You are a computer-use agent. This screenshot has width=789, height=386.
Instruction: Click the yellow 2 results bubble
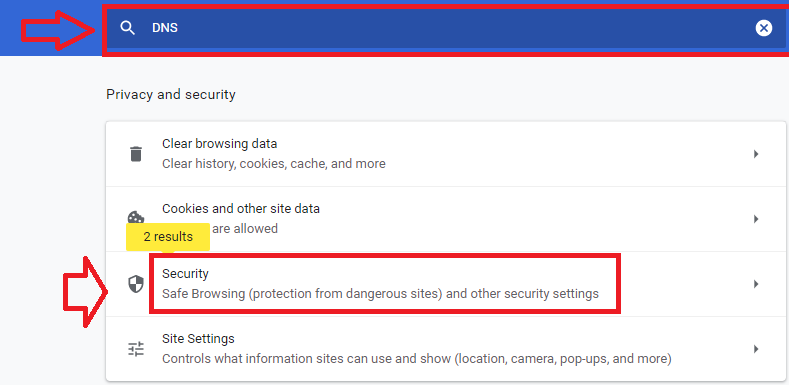[x=168, y=237]
